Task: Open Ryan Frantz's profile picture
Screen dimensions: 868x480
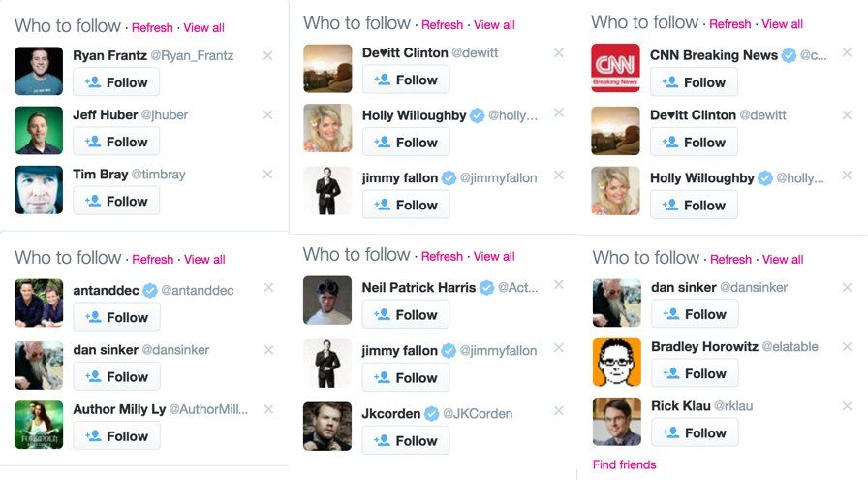Action: point(39,71)
